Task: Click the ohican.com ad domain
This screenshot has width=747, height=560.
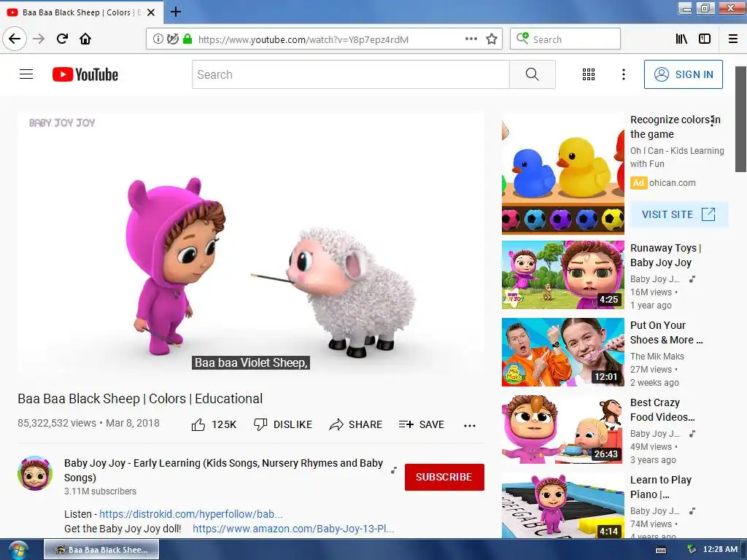Action: coord(672,183)
